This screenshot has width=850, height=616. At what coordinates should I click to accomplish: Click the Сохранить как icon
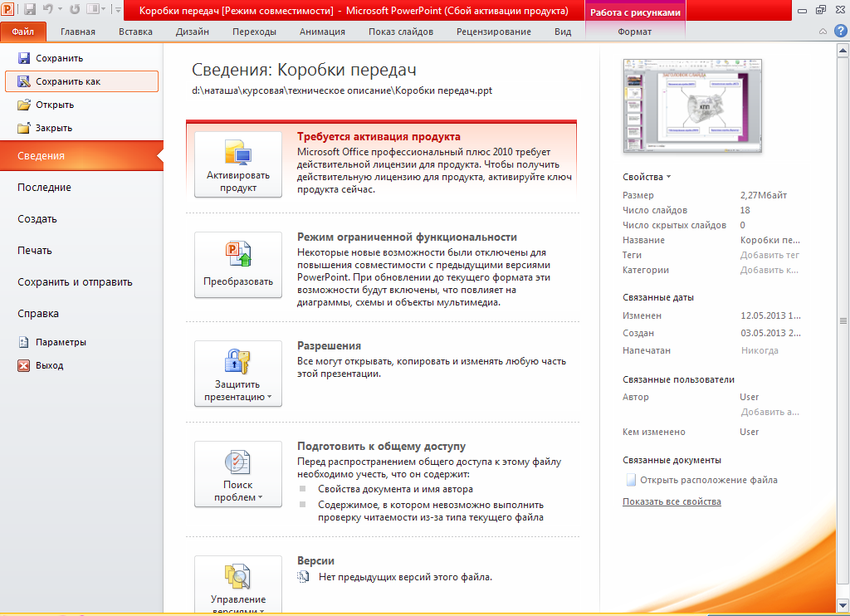tap(24, 81)
